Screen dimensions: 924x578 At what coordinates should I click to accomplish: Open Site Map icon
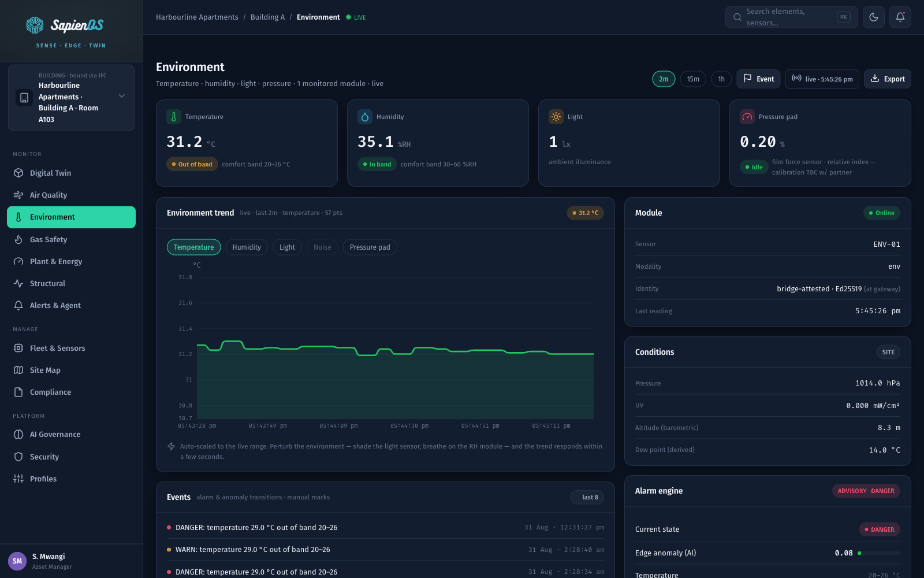18,370
